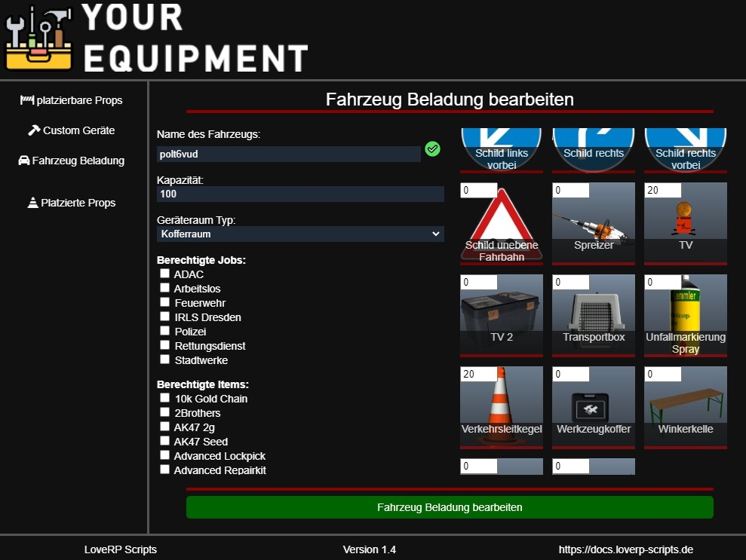
Task: Click the toolbox logo icon
Action: pyautogui.click(x=38, y=38)
